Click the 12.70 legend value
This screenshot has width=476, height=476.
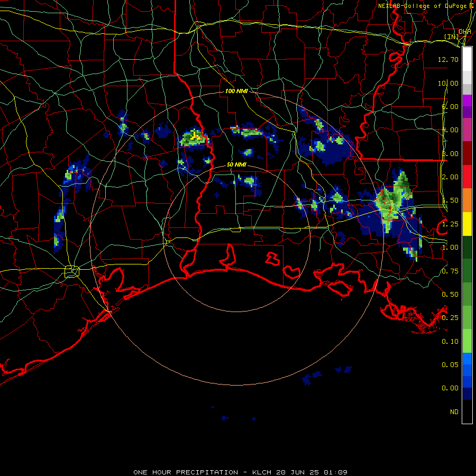pos(448,59)
